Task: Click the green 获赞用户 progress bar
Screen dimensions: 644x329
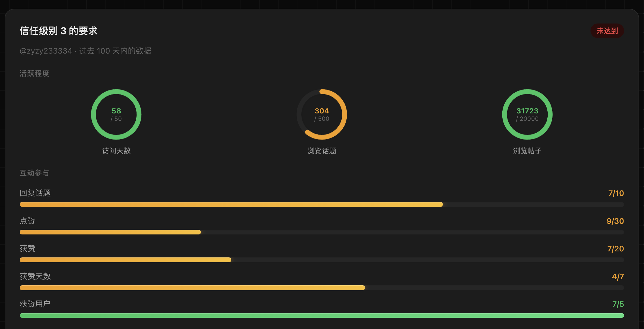Action: click(322, 316)
